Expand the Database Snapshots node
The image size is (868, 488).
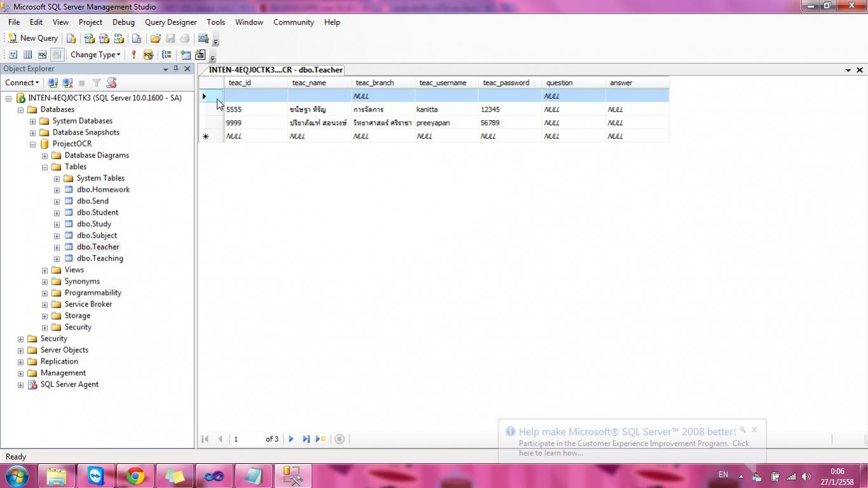pos(32,133)
